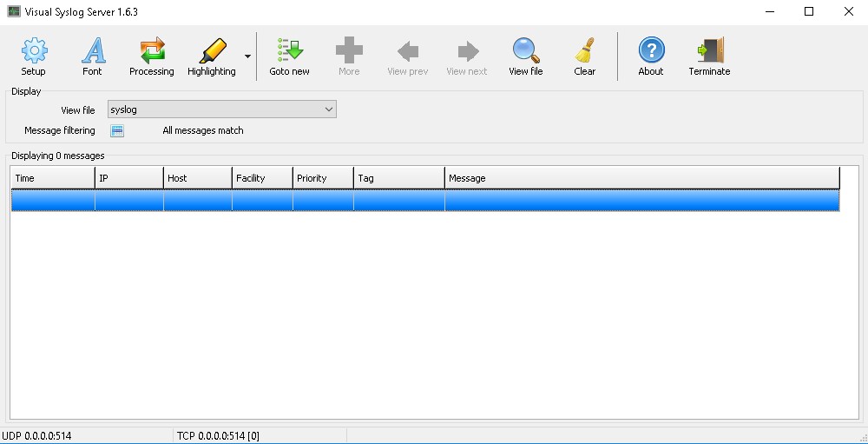Close the Visual Syslog Server window
This screenshot has width=868, height=444.
(848, 11)
